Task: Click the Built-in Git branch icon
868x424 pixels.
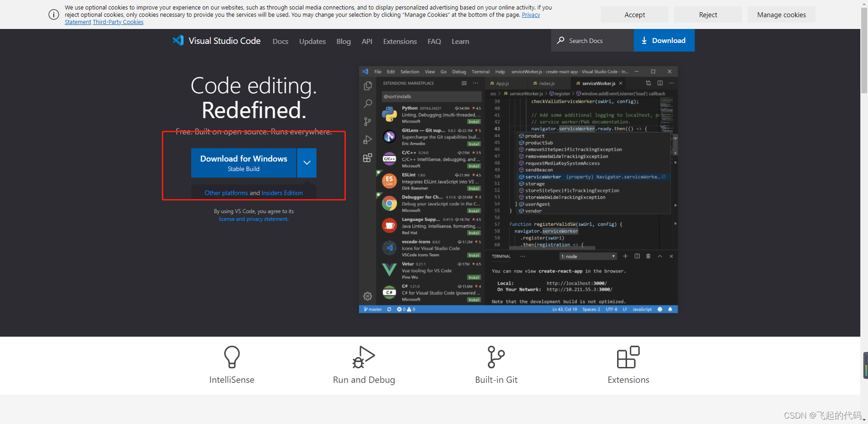Action: (x=496, y=357)
